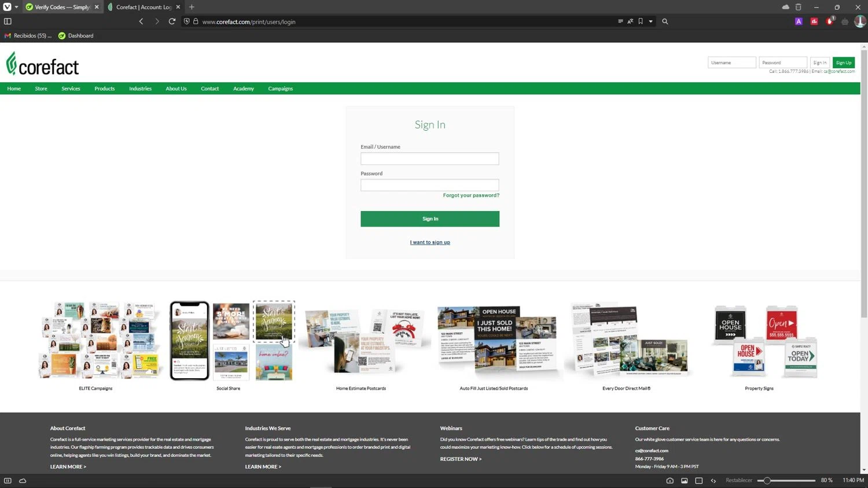
Task: Focus the Password field in the form
Action: point(430,185)
